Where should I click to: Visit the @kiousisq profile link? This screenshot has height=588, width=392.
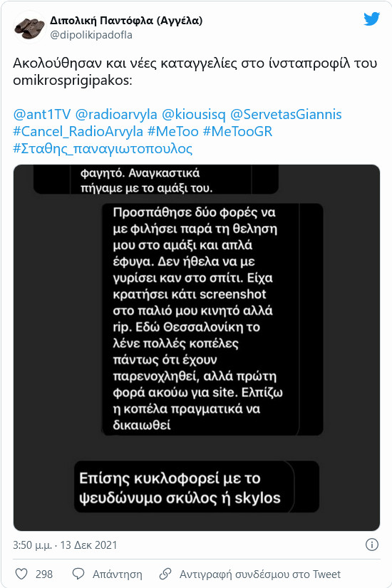click(x=193, y=114)
